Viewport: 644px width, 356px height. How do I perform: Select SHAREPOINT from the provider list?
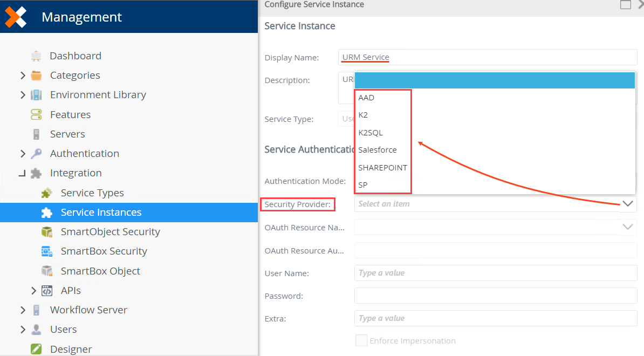[382, 167]
